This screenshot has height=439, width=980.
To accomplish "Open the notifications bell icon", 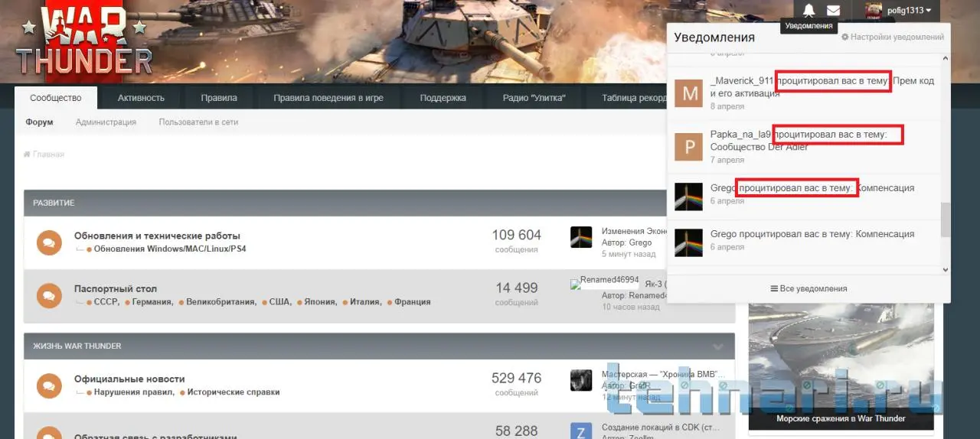I will point(809,10).
